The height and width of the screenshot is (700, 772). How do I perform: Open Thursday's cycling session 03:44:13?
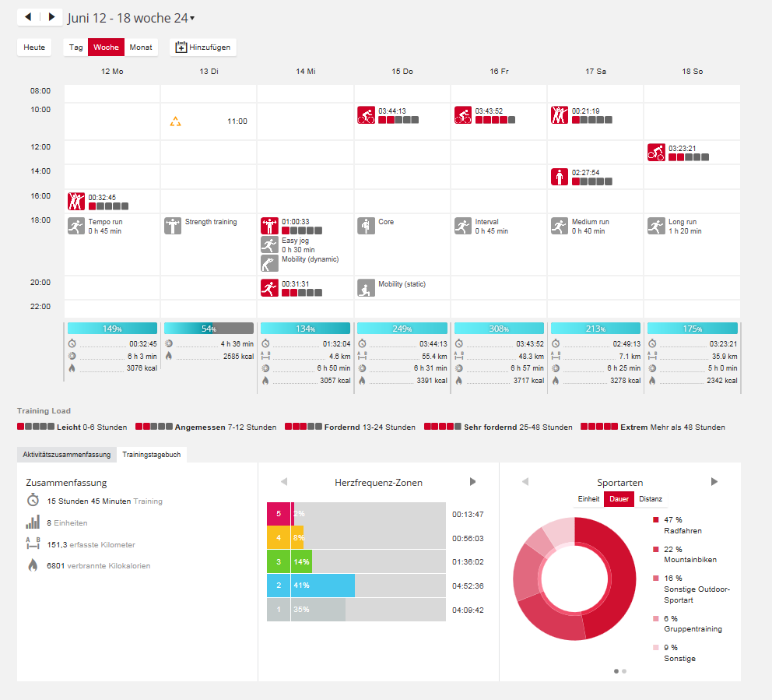366,115
